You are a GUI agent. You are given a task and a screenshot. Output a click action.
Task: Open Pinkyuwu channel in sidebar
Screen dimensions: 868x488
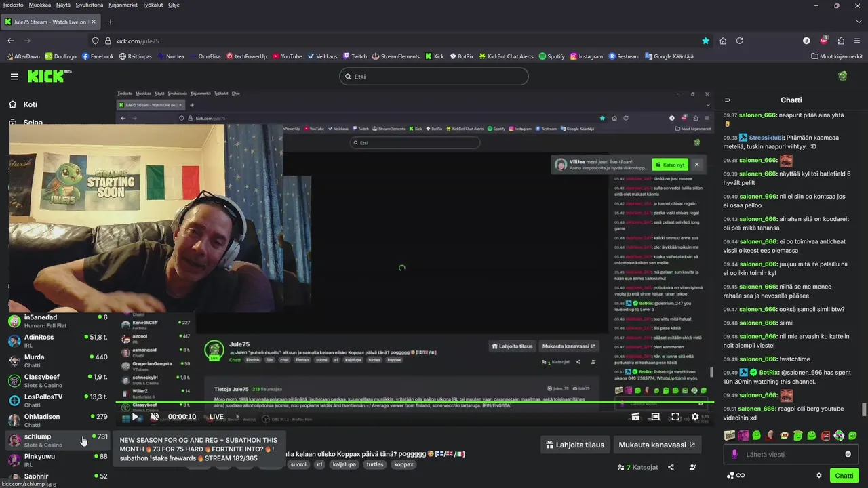(58, 460)
